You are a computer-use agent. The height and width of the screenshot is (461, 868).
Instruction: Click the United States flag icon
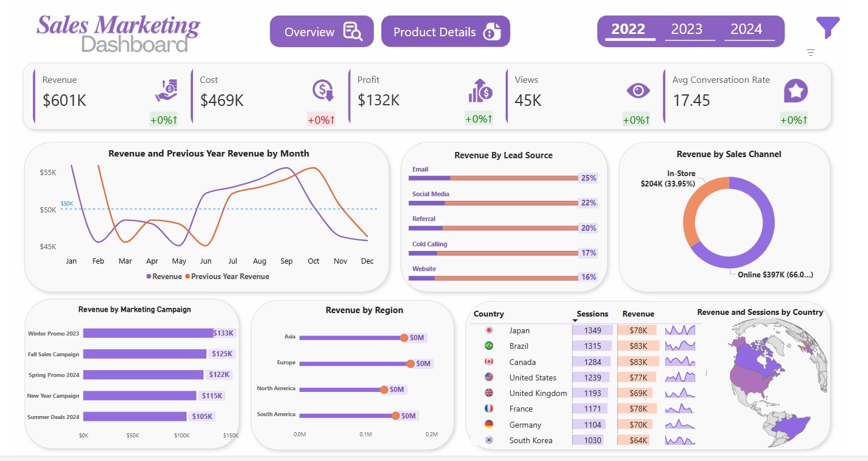point(489,378)
